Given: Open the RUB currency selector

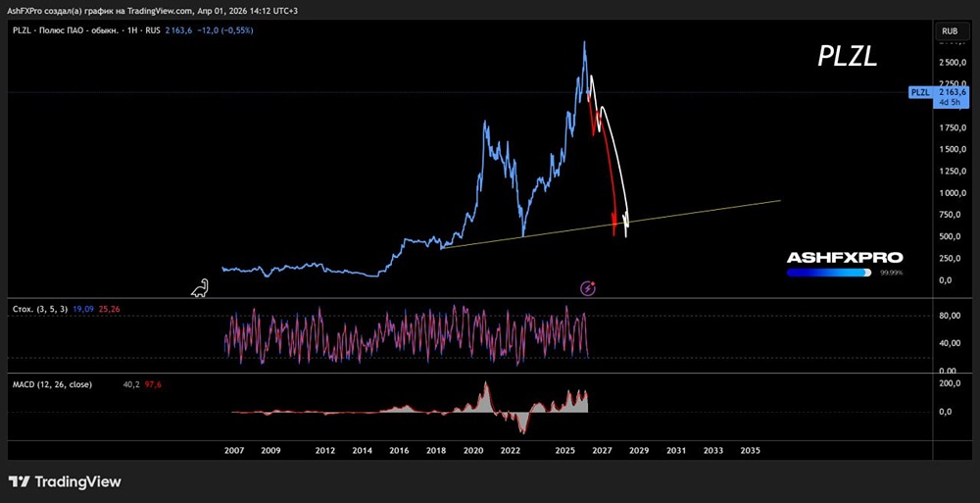Looking at the screenshot, I should (x=951, y=30).
